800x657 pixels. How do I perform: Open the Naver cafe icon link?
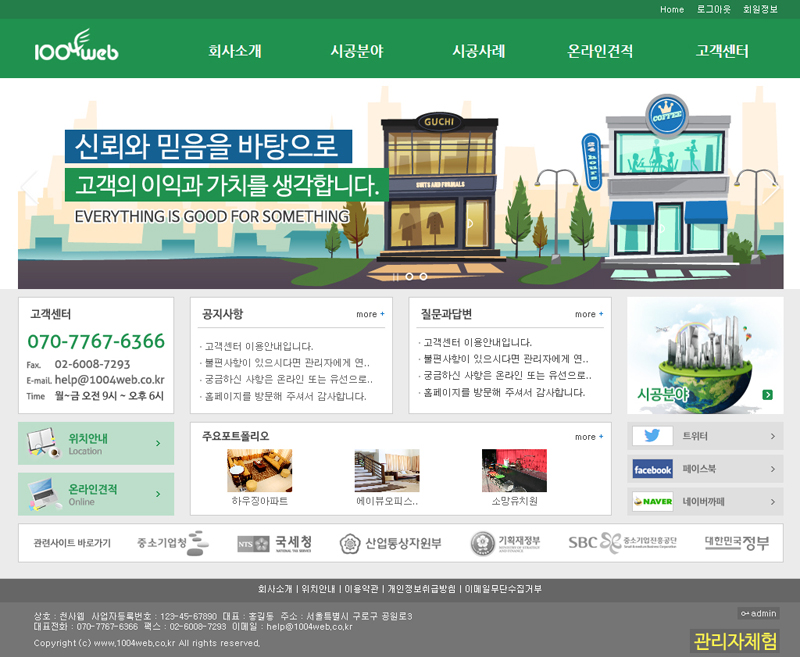[x=652, y=501]
